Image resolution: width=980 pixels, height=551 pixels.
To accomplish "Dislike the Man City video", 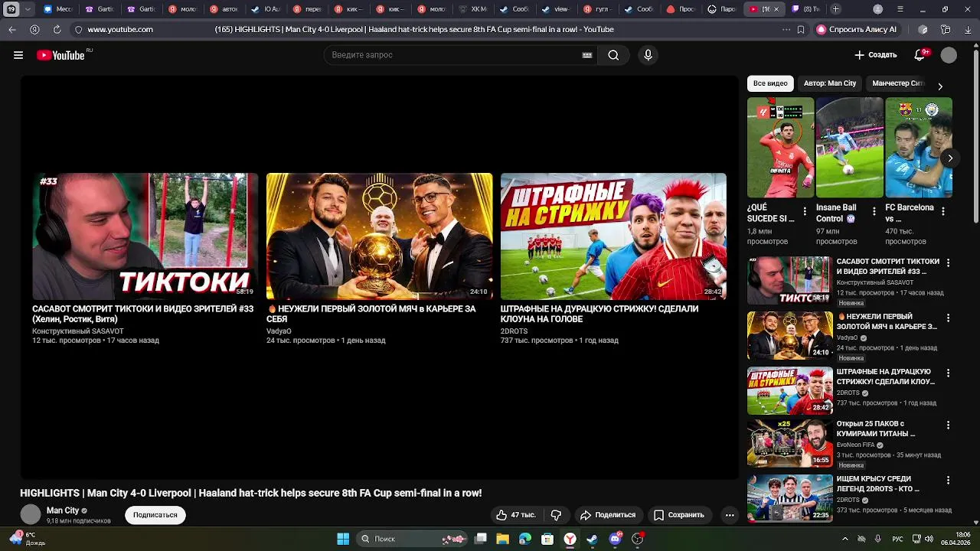I will click(557, 515).
